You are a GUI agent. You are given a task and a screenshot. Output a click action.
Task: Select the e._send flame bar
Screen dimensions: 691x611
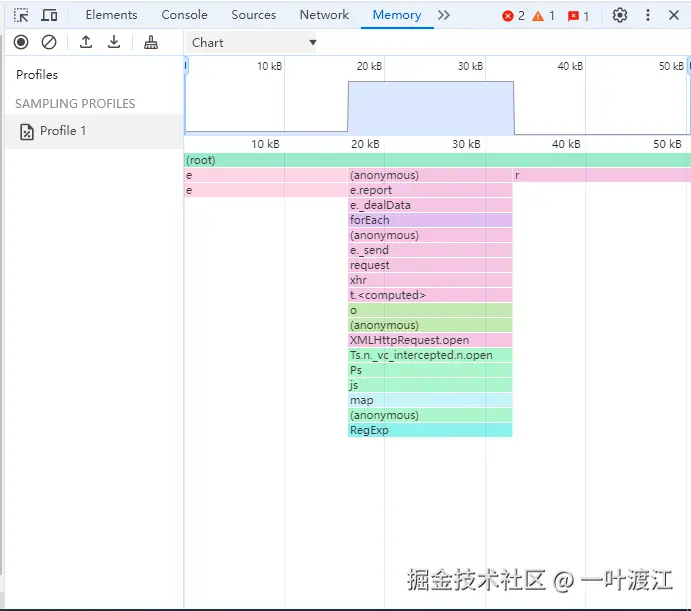pos(430,250)
